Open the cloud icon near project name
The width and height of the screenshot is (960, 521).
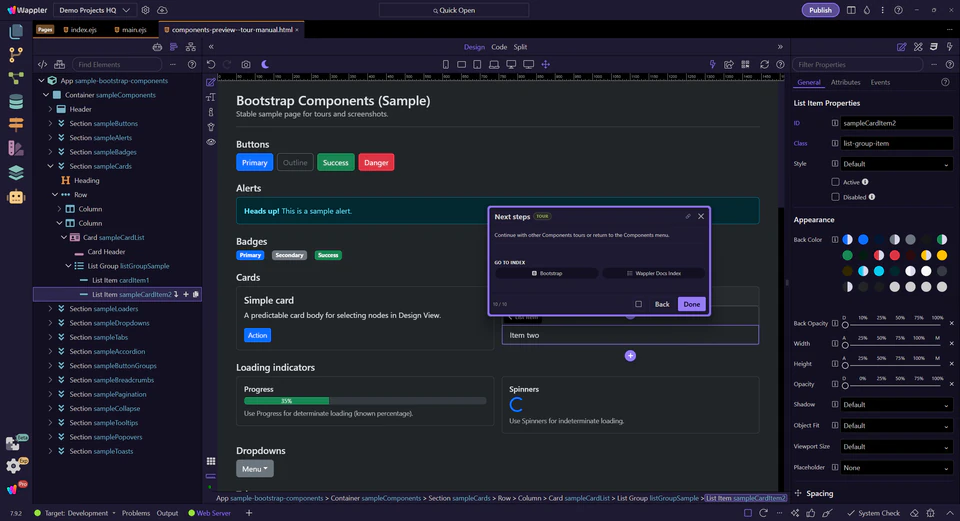coord(162,10)
